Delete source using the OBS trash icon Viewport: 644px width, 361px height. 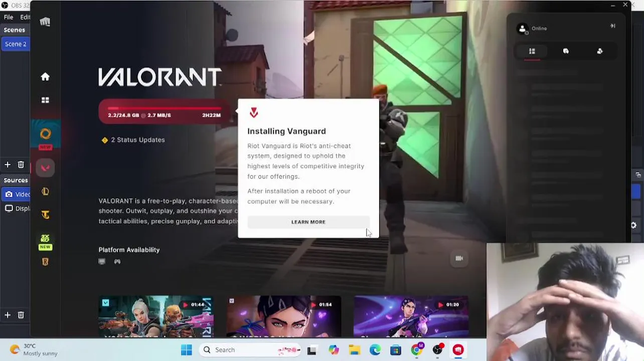(x=21, y=315)
